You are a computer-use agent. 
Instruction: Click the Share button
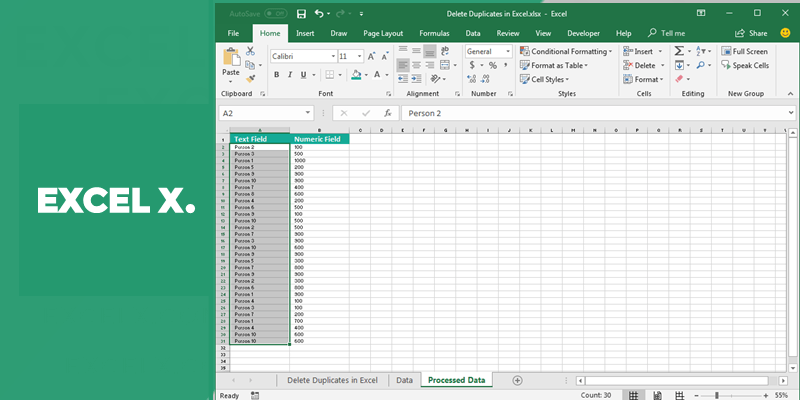pos(751,33)
